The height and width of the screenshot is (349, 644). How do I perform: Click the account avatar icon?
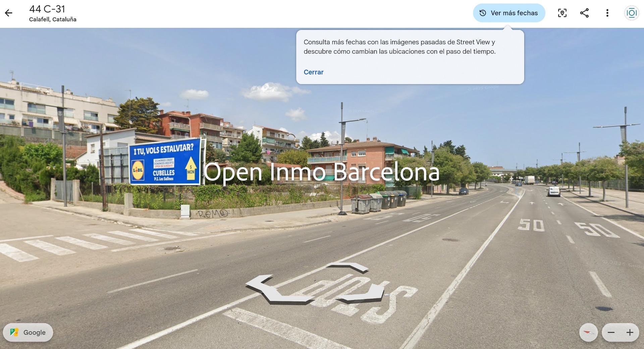(631, 13)
